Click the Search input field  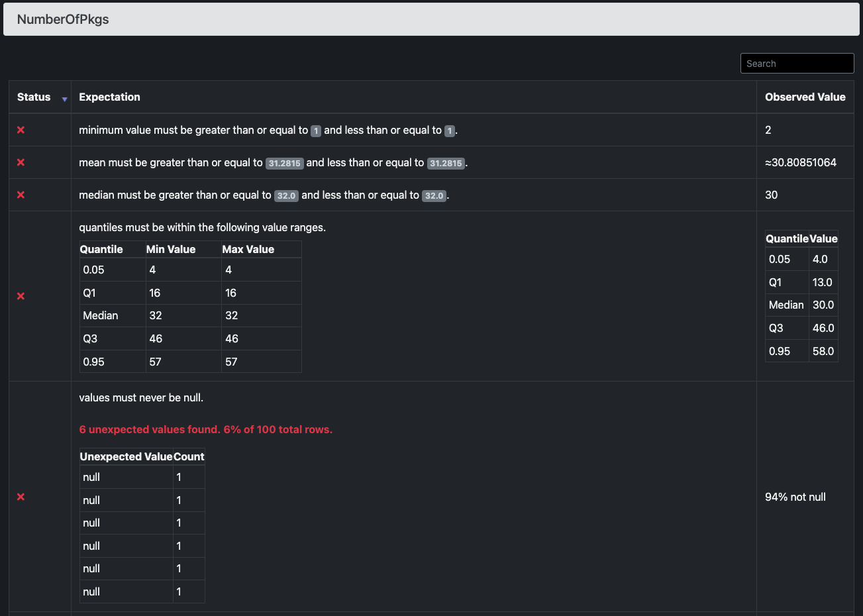pyautogui.click(x=797, y=64)
